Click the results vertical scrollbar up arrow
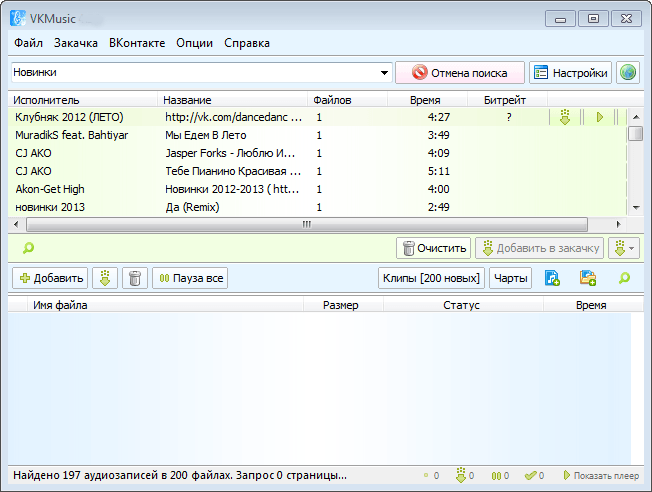The height and width of the screenshot is (492, 652). 636,117
